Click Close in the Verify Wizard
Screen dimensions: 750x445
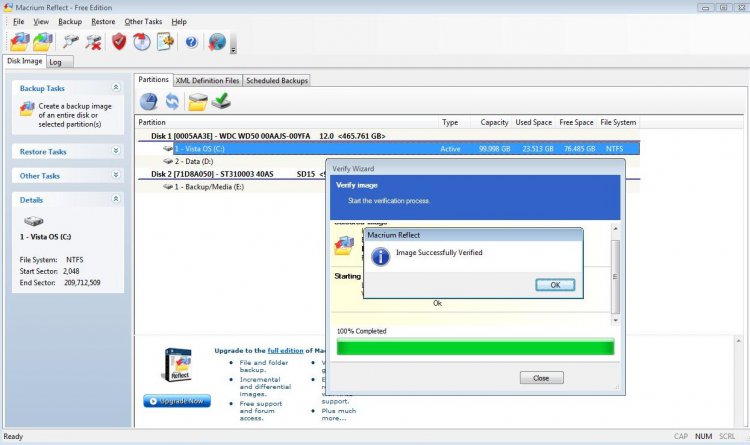point(541,378)
